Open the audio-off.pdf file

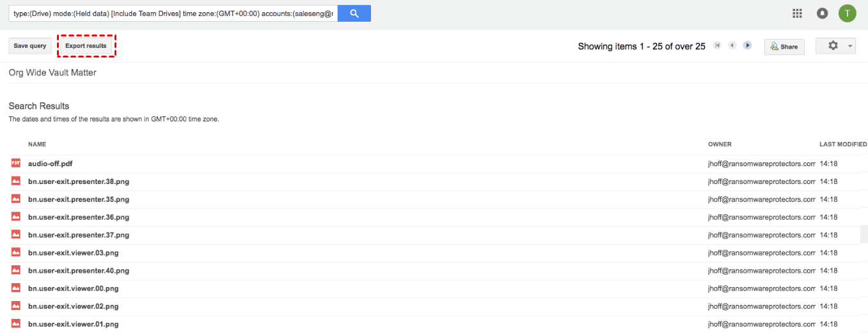50,164
